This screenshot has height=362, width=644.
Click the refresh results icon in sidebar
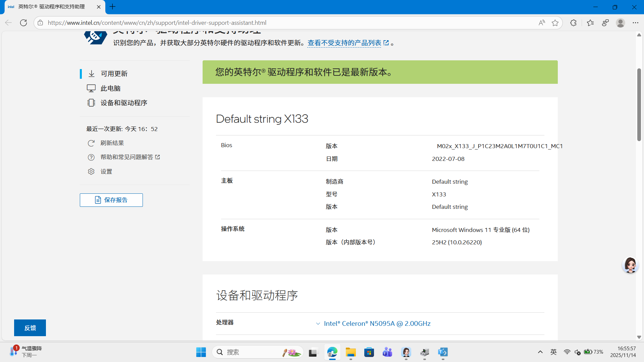91,143
